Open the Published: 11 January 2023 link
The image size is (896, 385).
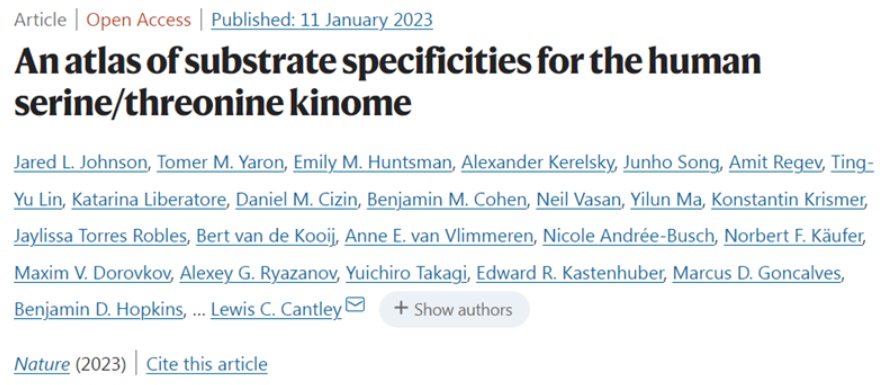point(322,20)
